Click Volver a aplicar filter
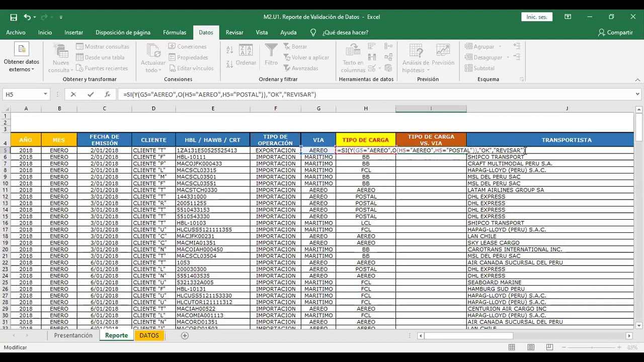This screenshot has width=644, height=362. 306,57
